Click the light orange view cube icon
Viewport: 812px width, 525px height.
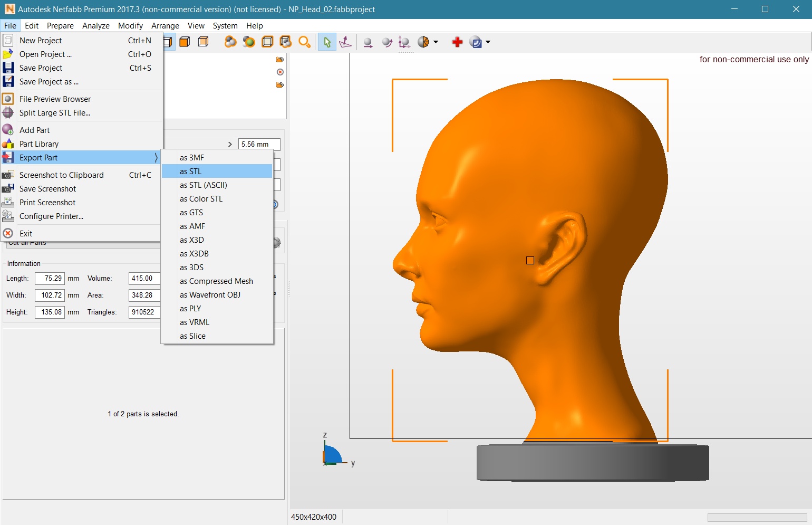[203, 42]
